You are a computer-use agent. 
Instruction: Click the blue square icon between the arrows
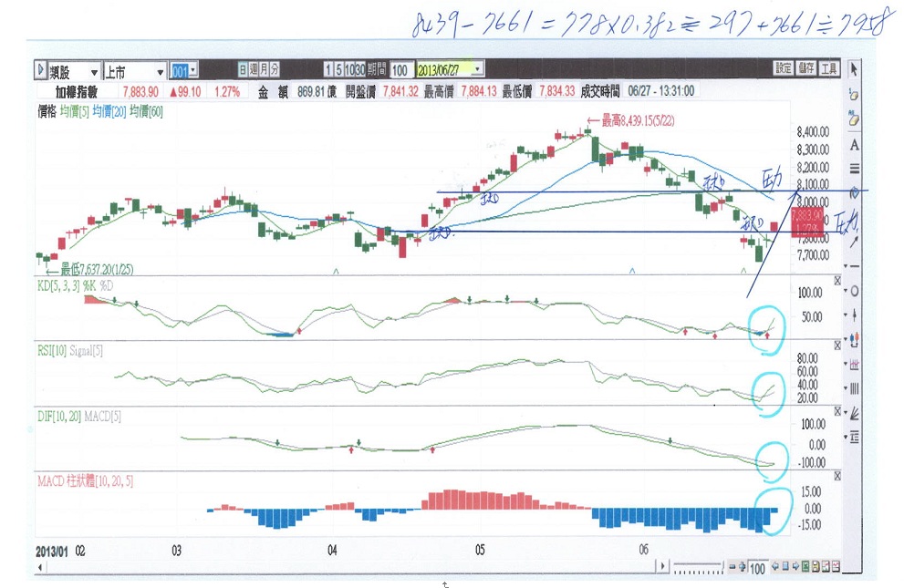(785, 567)
